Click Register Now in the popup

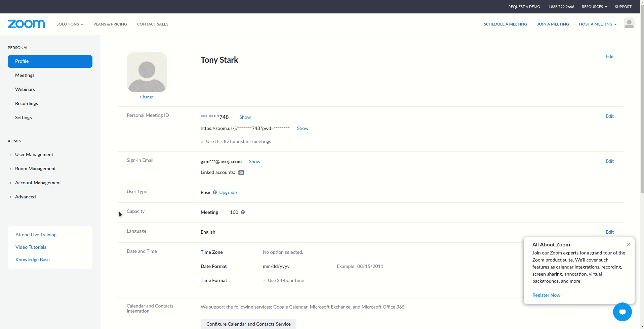(x=546, y=295)
